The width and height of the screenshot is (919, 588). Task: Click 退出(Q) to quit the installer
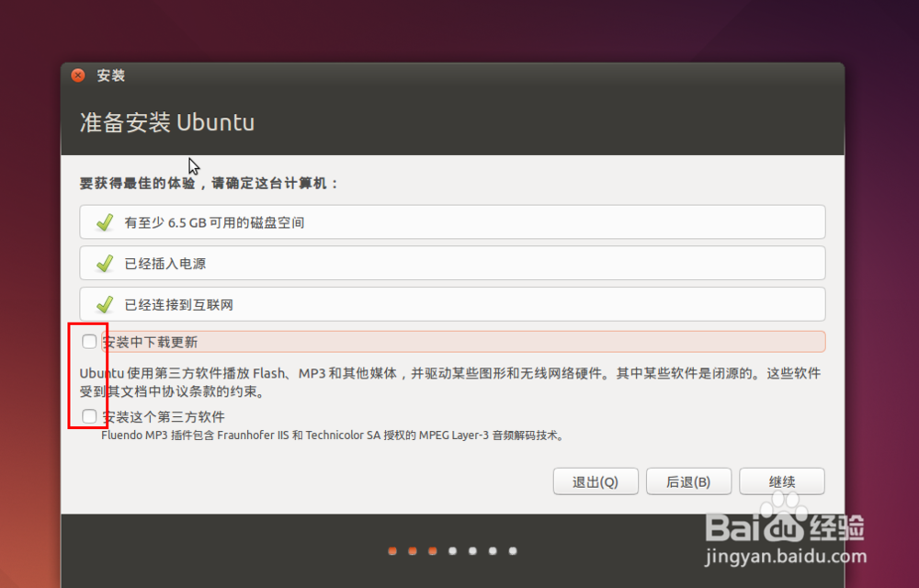pos(596,481)
